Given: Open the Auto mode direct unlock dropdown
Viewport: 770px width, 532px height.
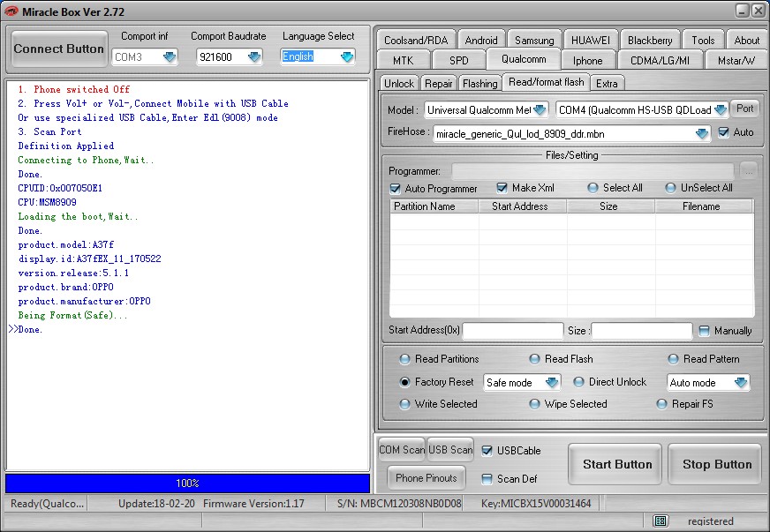Looking at the screenshot, I should tap(741, 382).
